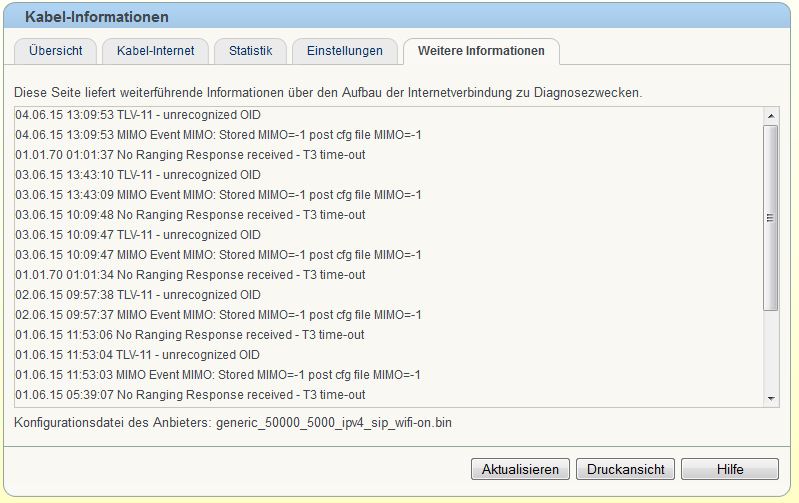Image resolution: width=799 pixels, height=503 pixels.
Task: Select the 02.06.15 09:57:37 MIMO Event entry
Action: [x=218, y=315]
